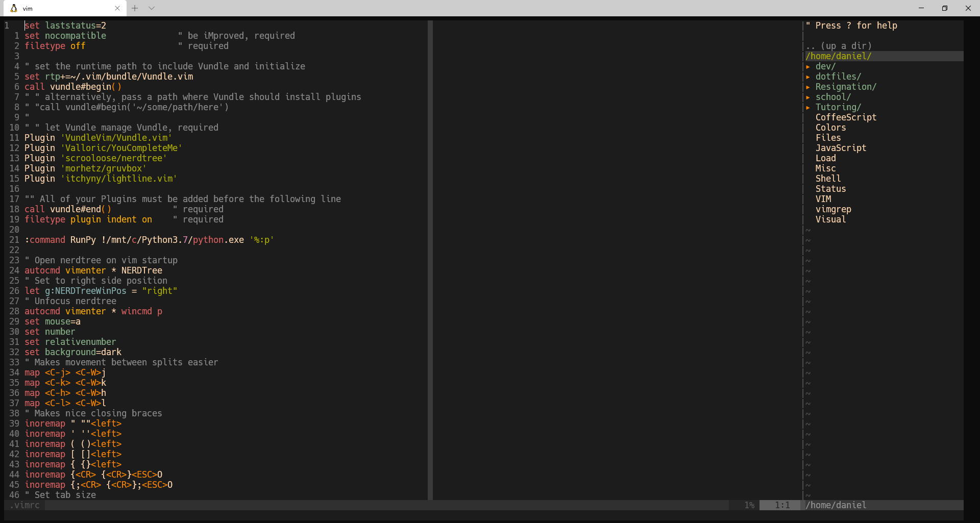Open the Colors file
The width and height of the screenshot is (980, 523).
(830, 128)
